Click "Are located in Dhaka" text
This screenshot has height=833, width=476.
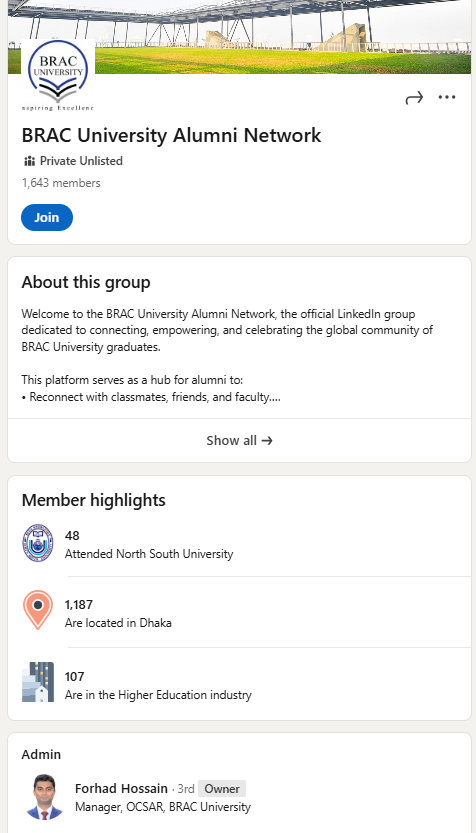pyautogui.click(x=118, y=623)
